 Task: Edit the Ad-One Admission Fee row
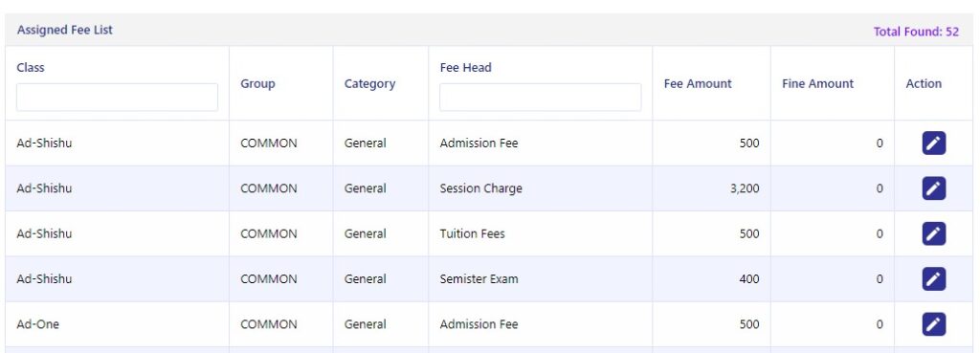[933, 324]
